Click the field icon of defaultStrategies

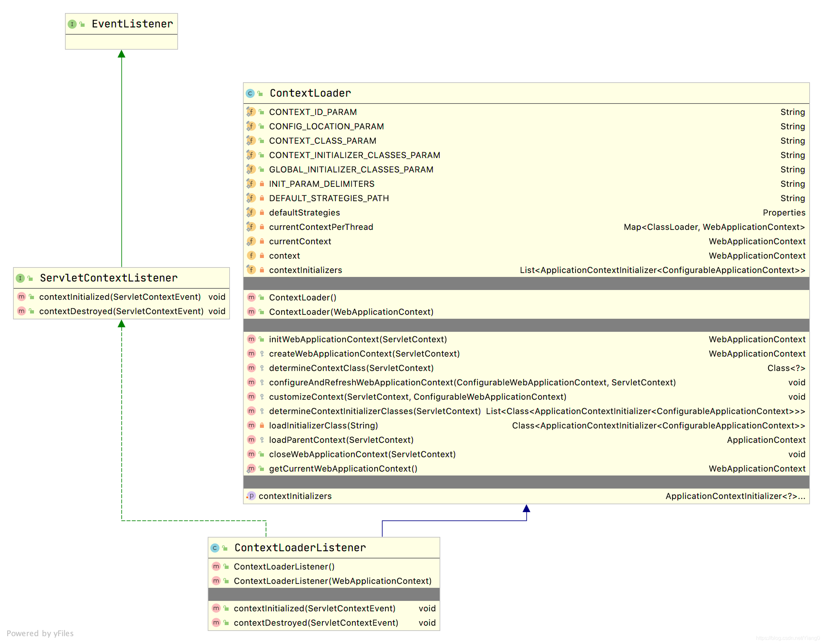(x=251, y=212)
